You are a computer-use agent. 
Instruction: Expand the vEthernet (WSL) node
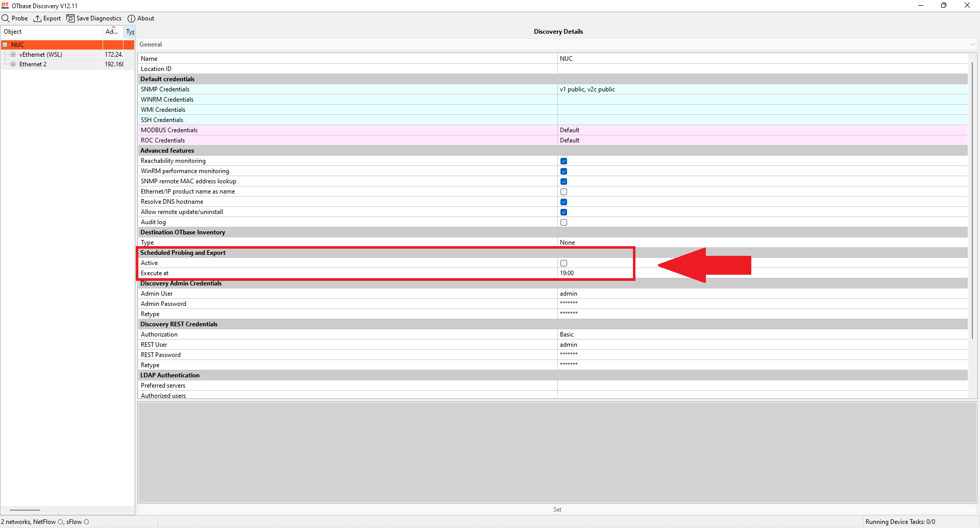[13, 55]
